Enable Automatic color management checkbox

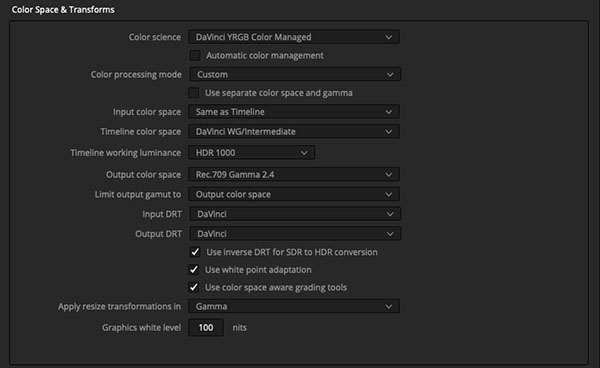pos(195,55)
